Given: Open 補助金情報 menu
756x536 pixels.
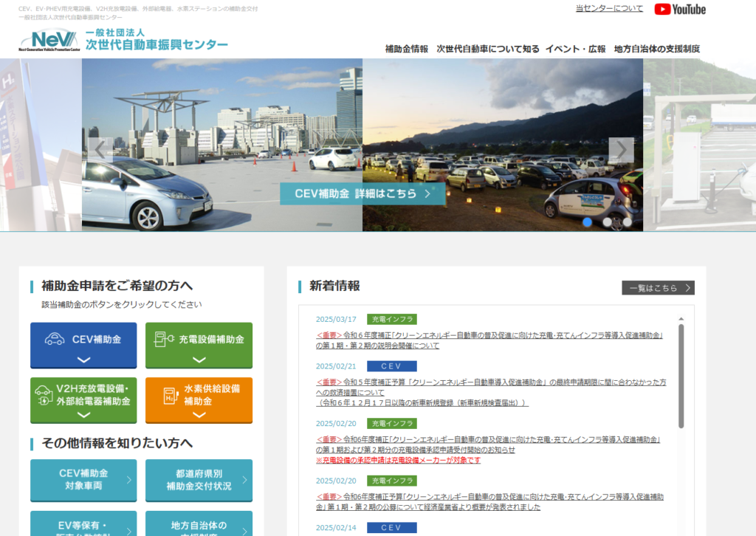Looking at the screenshot, I should (x=407, y=49).
